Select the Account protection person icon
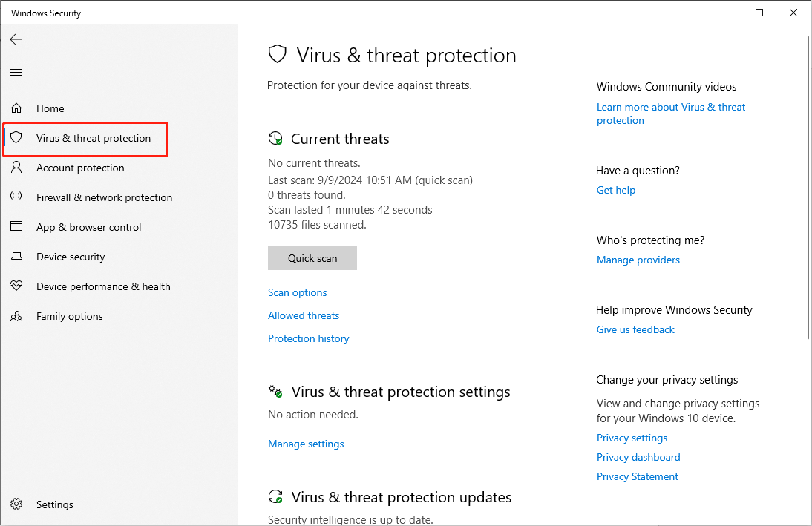This screenshot has height=526, width=812. (16, 167)
